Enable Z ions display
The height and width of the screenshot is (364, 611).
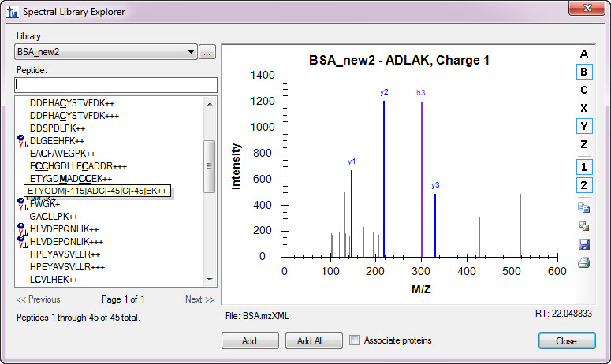tap(583, 144)
